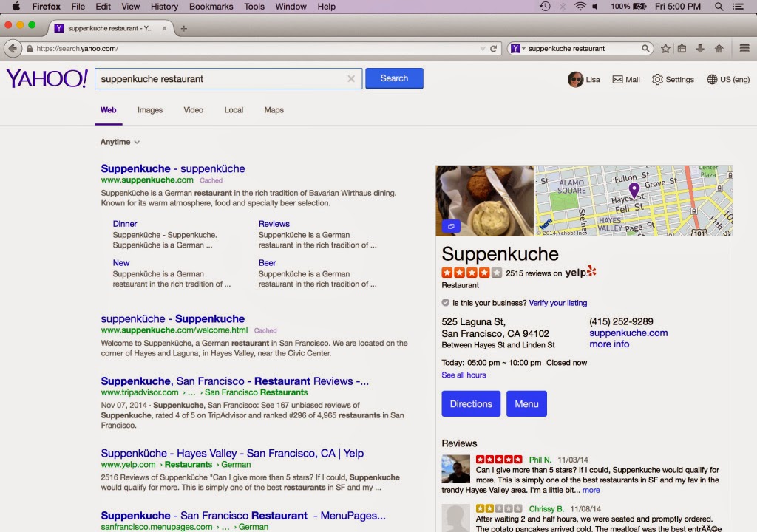The image size is (757, 532).
Task: Click the Yelp logo in listing
Action: coord(581,272)
